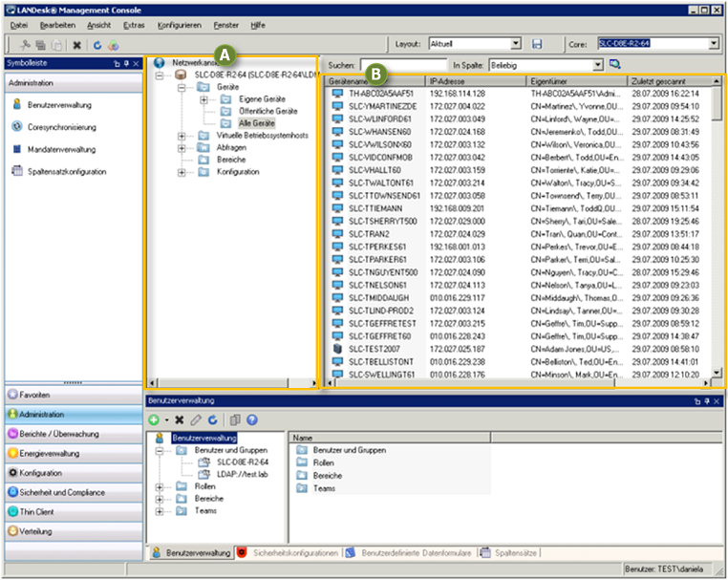Image resolution: width=728 pixels, height=580 pixels.
Task: Expand the Eigene Geräte node
Action: [x=203, y=99]
